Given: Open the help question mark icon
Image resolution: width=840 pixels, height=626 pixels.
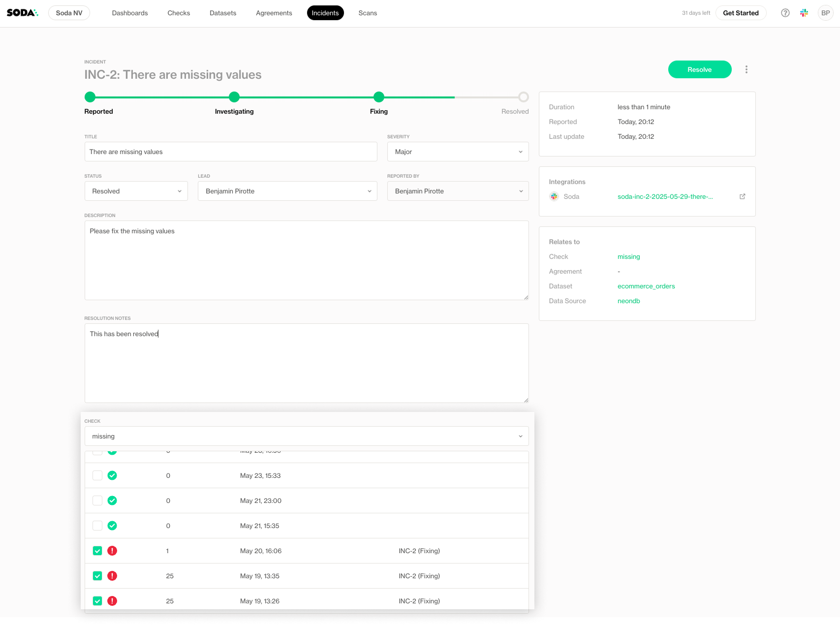Looking at the screenshot, I should (x=785, y=13).
